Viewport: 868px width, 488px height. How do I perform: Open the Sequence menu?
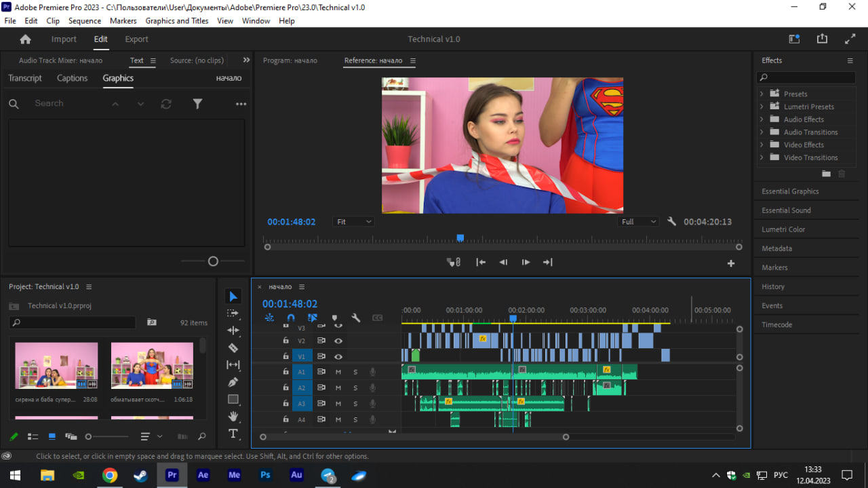tap(85, 21)
